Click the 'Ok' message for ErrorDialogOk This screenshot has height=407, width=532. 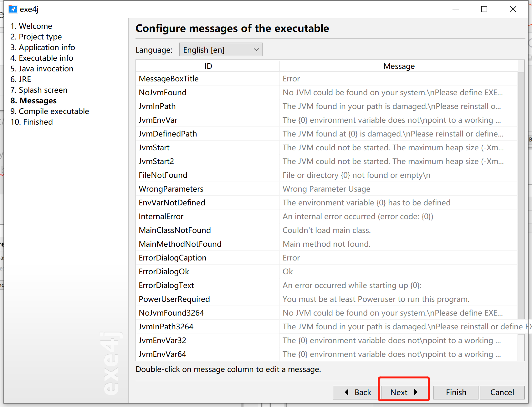click(399, 271)
